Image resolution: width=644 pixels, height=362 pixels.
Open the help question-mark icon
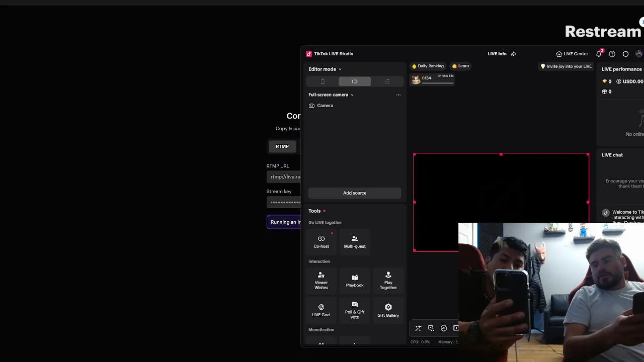click(x=612, y=54)
